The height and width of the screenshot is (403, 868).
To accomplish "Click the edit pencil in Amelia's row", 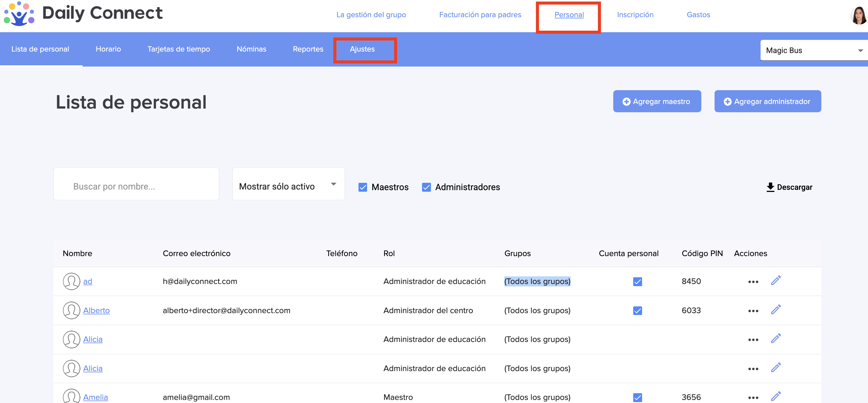I will coord(776,396).
